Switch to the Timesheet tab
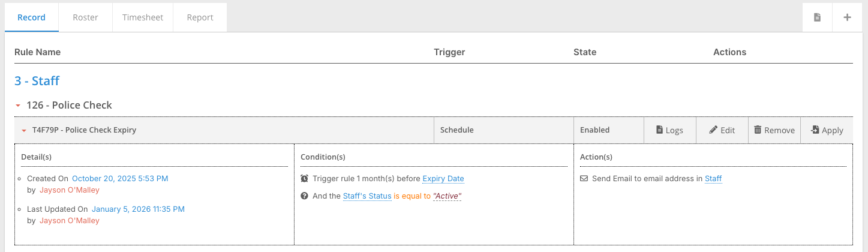868x252 pixels. tap(143, 17)
